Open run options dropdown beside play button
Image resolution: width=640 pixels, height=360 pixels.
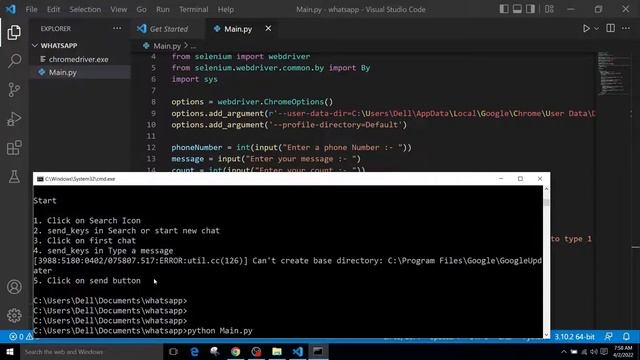click(x=596, y=29)
